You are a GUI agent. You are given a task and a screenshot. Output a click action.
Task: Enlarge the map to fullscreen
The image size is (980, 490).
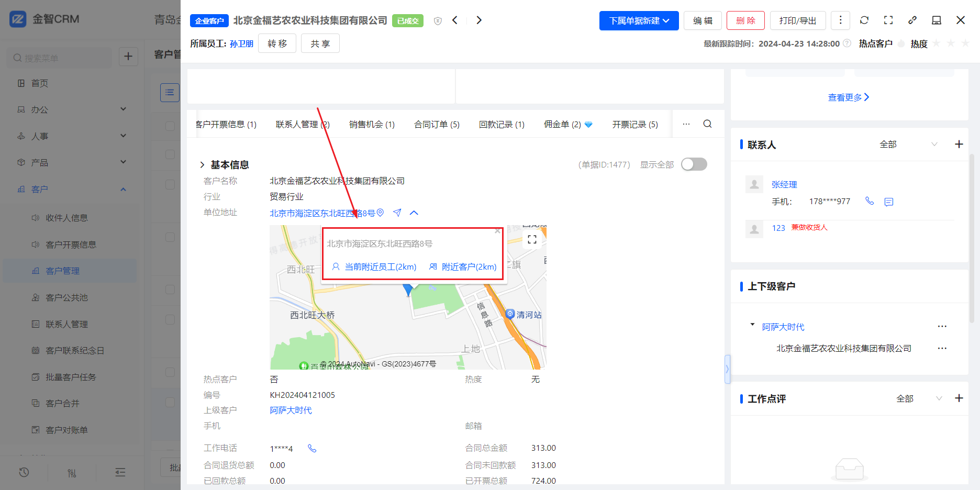pos(532,240)
